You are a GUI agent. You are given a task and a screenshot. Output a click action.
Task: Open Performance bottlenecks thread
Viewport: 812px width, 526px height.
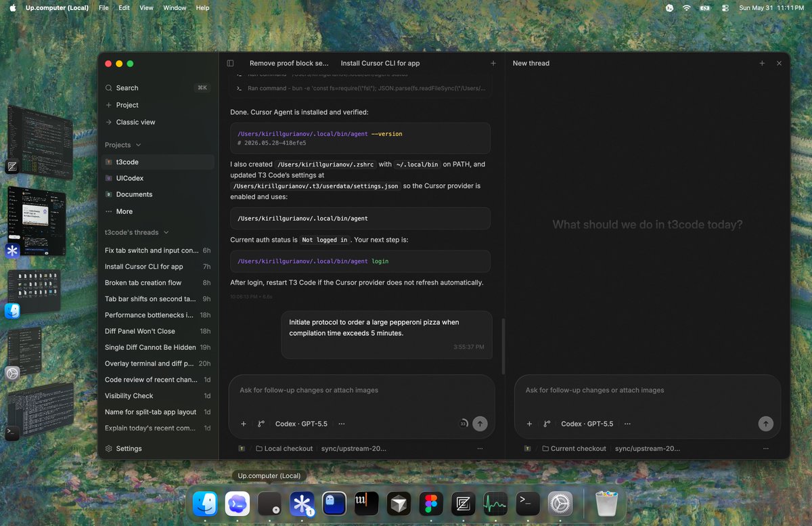tap(157, 315)
